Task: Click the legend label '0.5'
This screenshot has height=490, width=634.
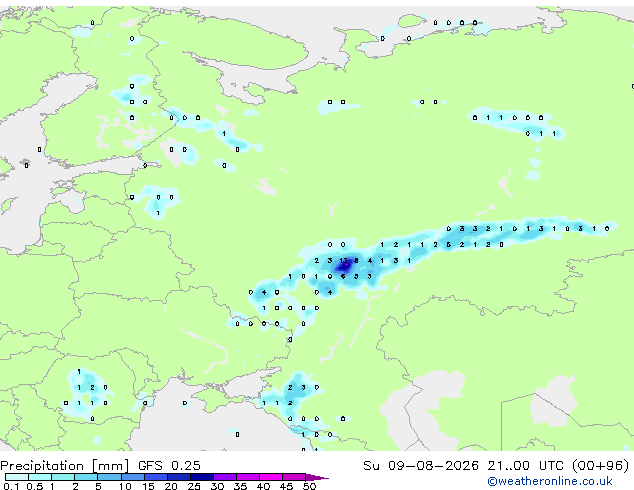Action: pyautogui.click(x=35, y=486)
